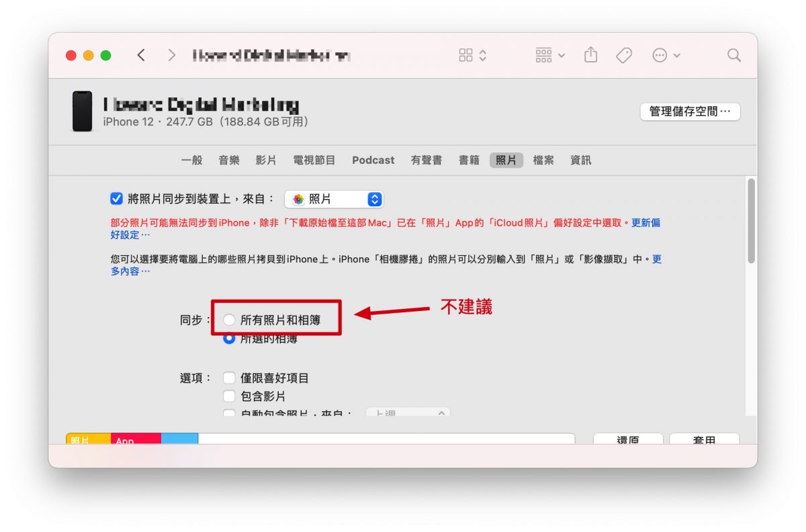
Task: Click the vertical scrollbar
Action: click(752, 220)
